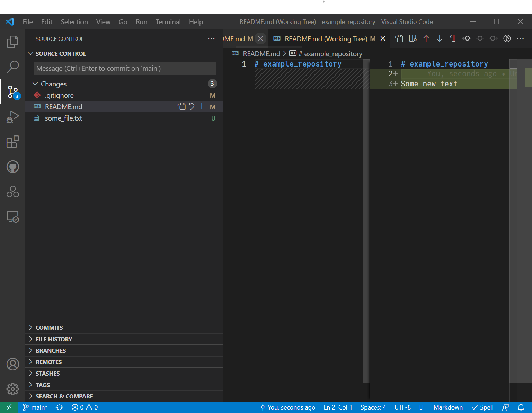The image size is (532, 413).
Task: Expand the STASHES section
Action: tap(47, 374)
